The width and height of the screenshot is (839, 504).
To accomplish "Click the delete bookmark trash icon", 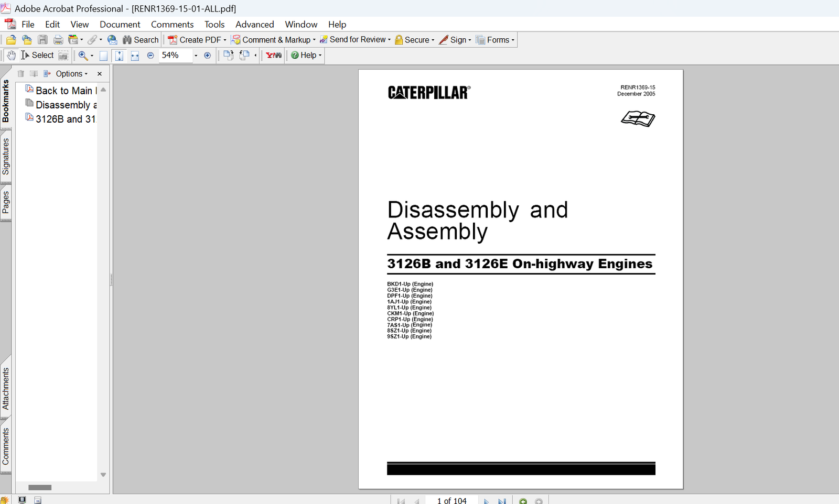I will (21, 73).
